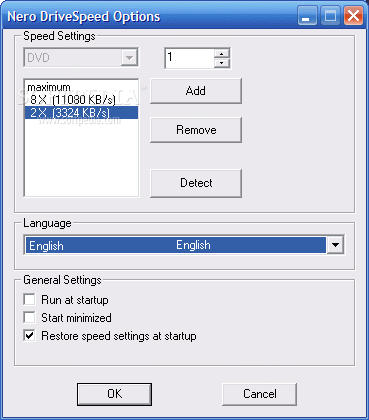Enable Run at startup checkbox
Viewport: 369px width, 420px height.
coord(29,299)
